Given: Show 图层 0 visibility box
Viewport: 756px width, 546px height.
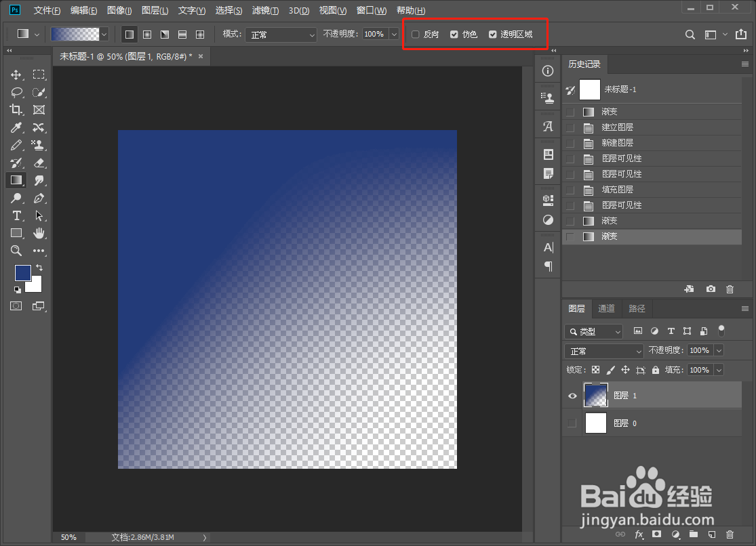Looking at the screenshot, I should (572, 423).
